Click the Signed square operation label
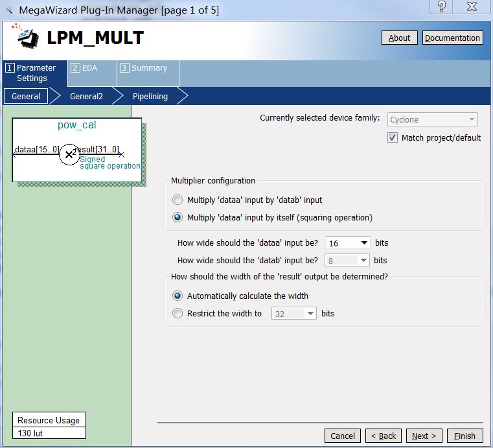The image size is (493, 448). click(109, 162)
